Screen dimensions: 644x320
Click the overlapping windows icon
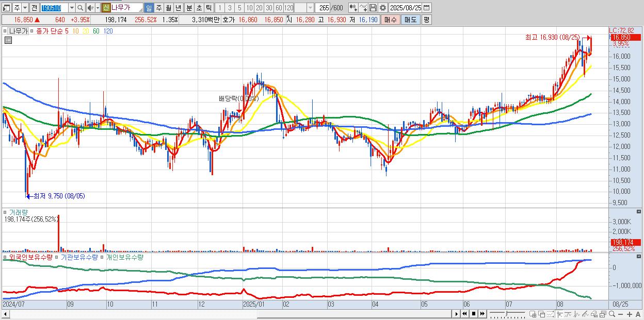(542, 314)
